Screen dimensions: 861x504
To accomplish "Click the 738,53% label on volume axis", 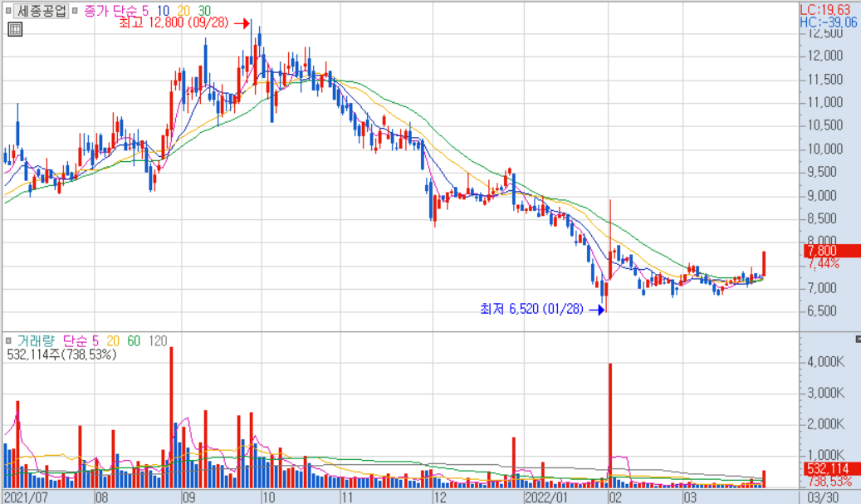I will point(829,482).
